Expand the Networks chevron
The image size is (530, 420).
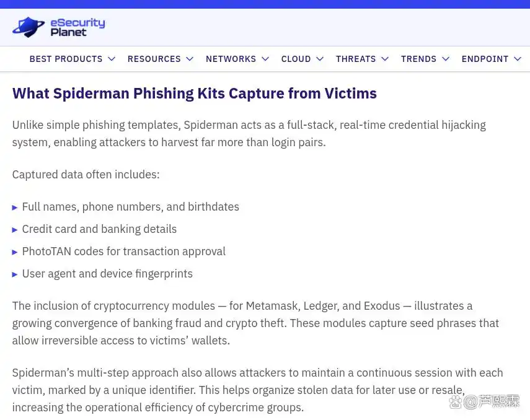[265, 59]
